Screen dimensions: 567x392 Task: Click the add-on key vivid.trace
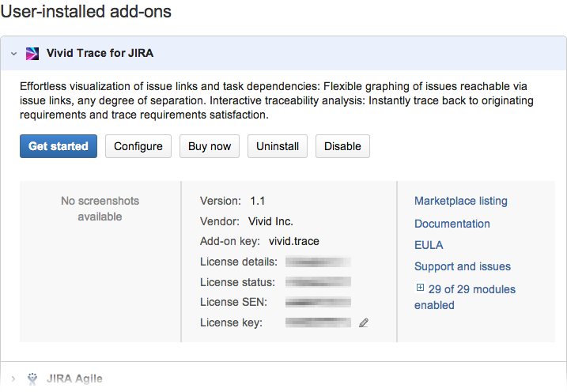click(293, 241)
